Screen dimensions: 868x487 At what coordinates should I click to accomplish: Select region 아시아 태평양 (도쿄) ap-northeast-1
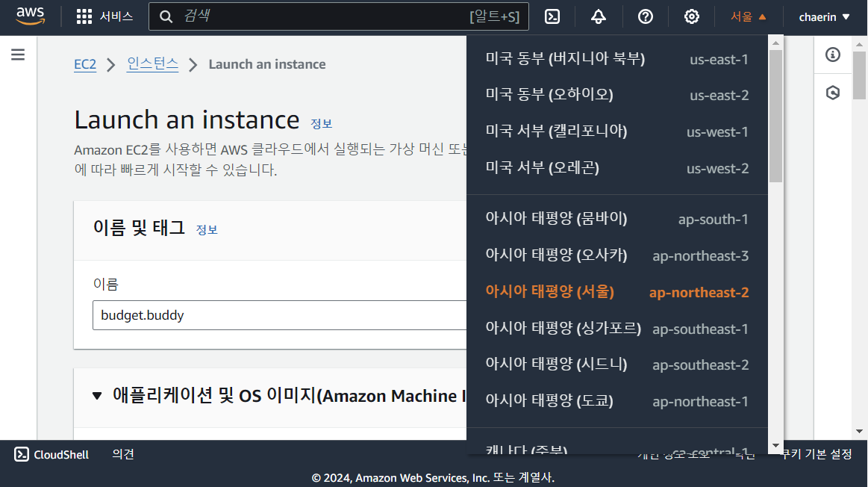(616, 401)
